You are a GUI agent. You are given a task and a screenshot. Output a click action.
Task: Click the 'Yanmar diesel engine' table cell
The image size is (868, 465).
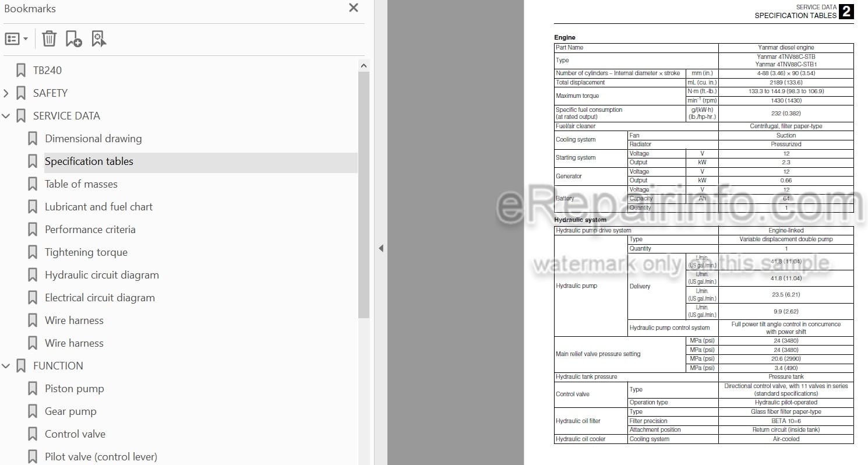[x=786, y=48]
